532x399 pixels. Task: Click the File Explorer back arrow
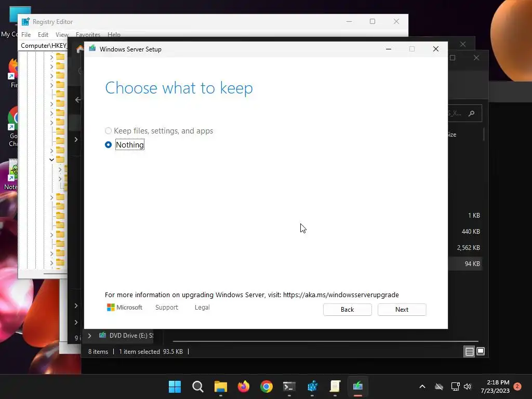click(78, 100)
